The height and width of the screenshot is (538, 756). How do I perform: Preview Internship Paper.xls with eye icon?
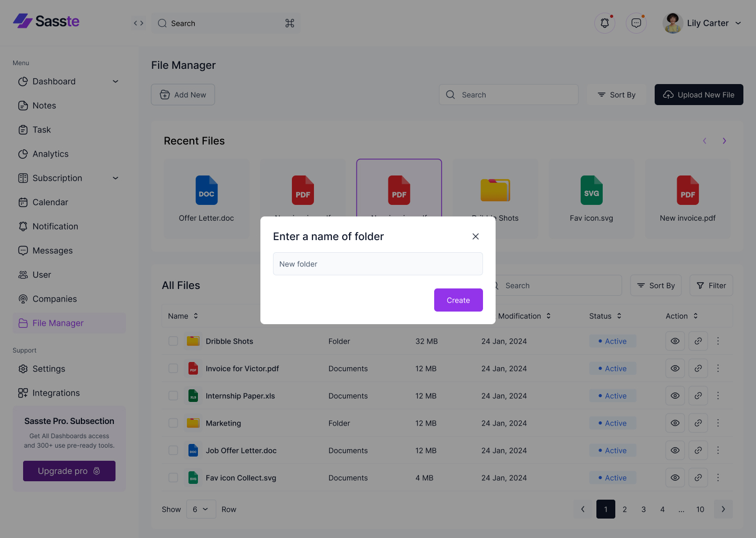tap(675, 396)
